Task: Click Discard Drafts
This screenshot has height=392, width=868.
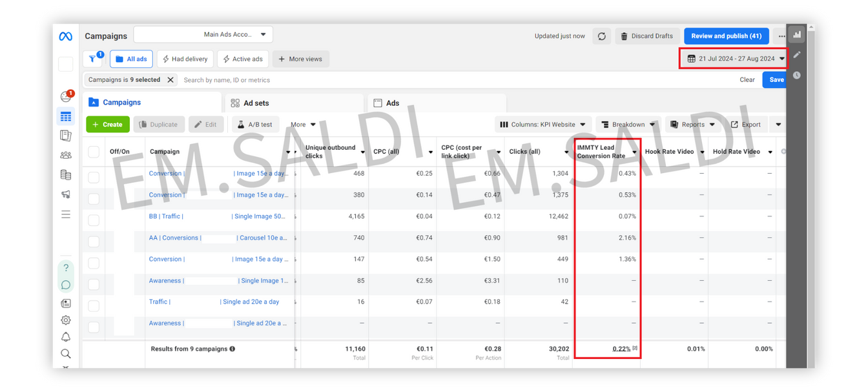Action: coord(646,36)
